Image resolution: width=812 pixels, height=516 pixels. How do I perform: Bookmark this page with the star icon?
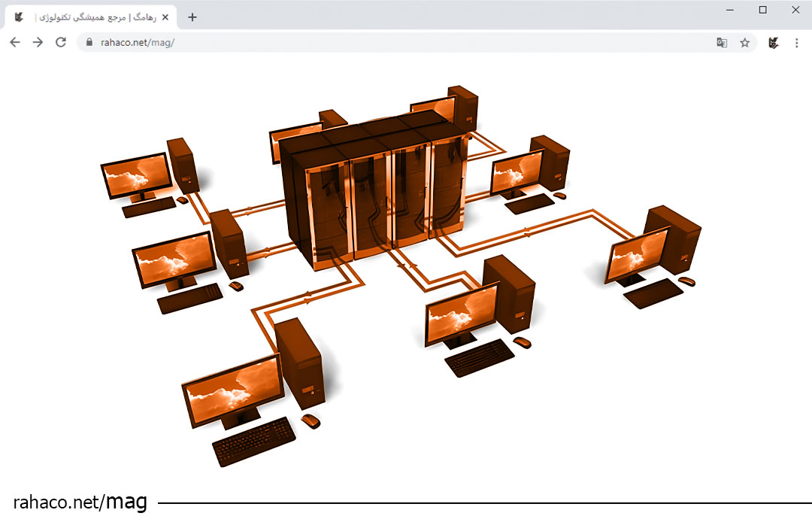(x=744, y=43)
